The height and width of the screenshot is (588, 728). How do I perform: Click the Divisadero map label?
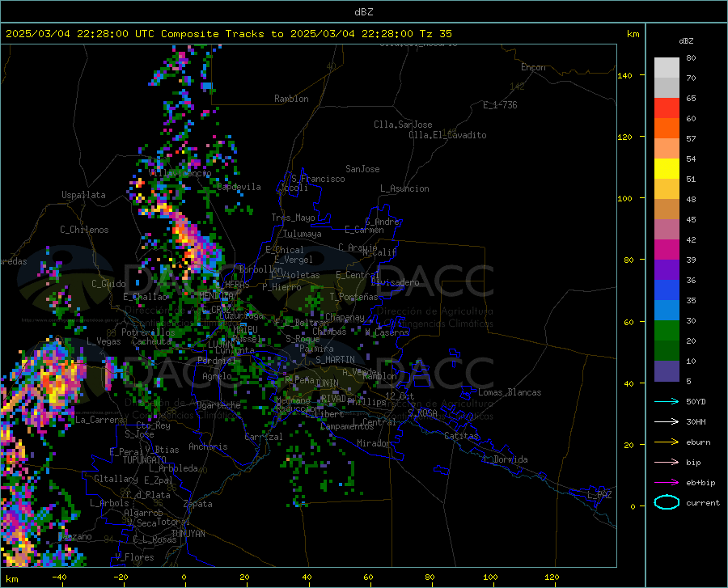(x=395, y=282)
